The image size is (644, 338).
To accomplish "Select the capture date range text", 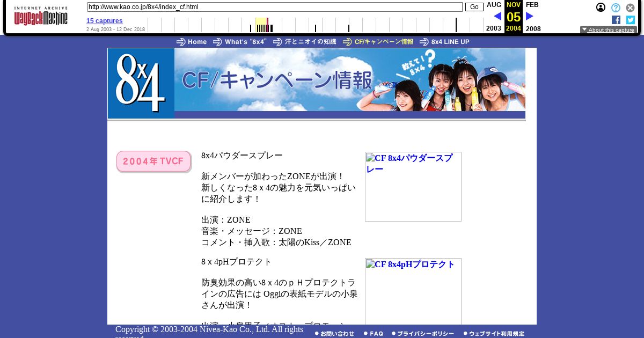I will pyautogui.click(x=115, y=30).
